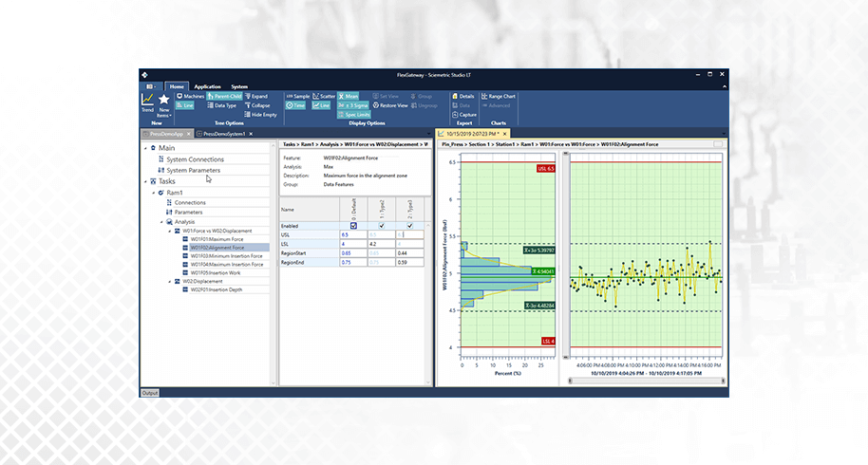Screen dimensions: 868x465
Task: Edit LSL value in Type2 column
Action: pyautogui.click(x=382, y=244)
